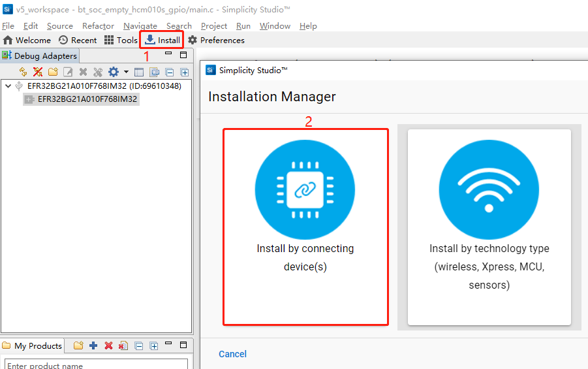Viewport: 588px width, 369px height.
Task: Create new folder in Debug Adapters panel
Action: (53, 72)
